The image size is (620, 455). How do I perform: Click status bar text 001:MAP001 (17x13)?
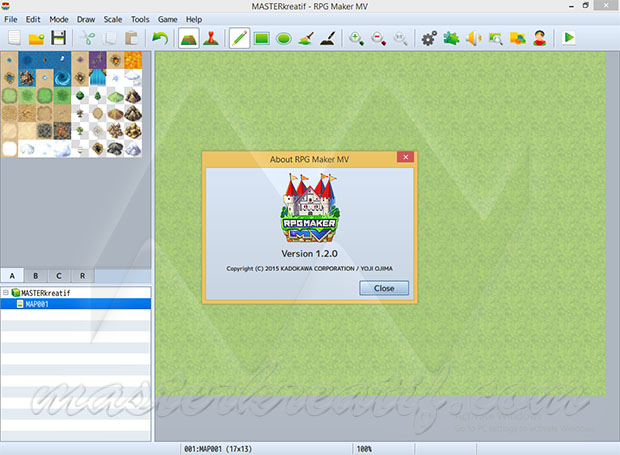[217, 449]
